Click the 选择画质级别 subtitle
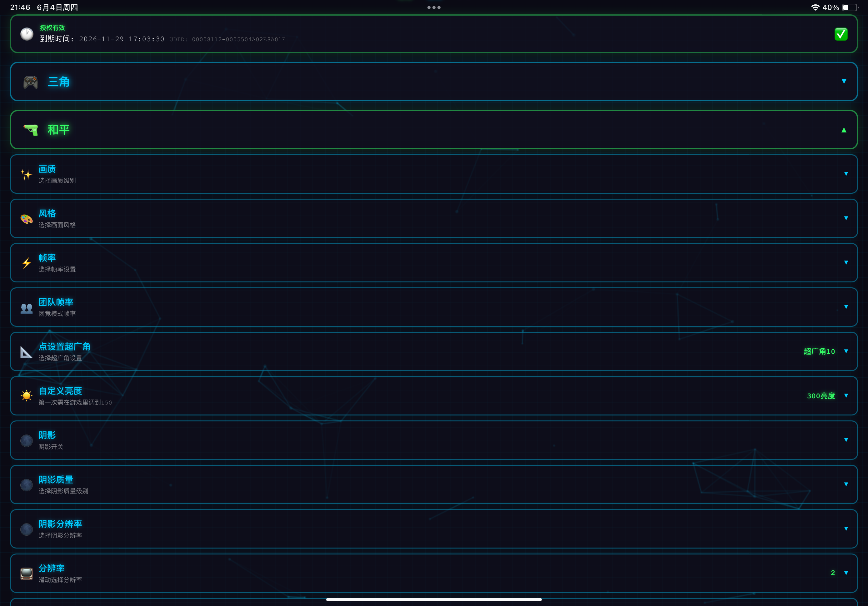Image resolution: width=868 pixels, height=606 pixels. 57,181
